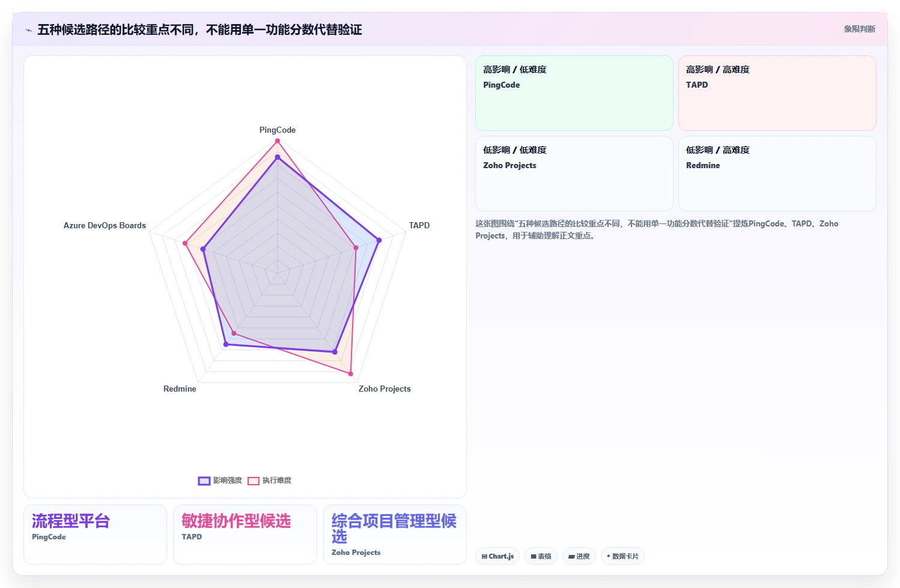This screenshot has height=588, width=900.
Task: Select the 数据卡片 tag chip
Action: coord(622,556)
